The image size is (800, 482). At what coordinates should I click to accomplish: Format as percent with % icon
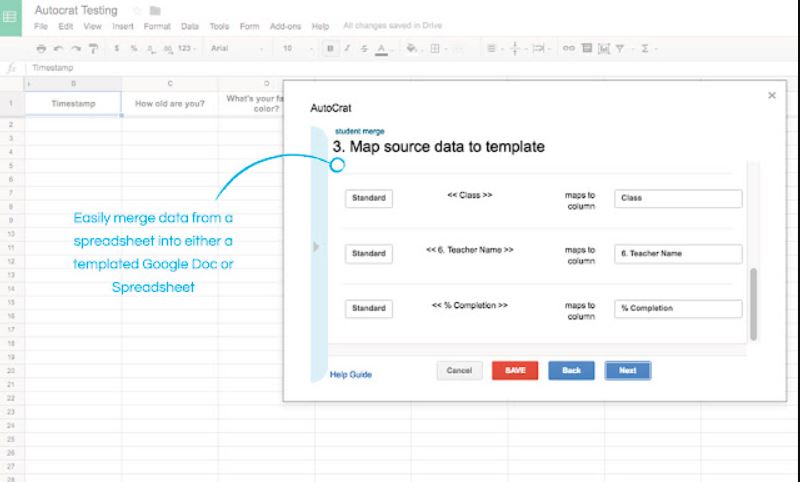coord(134,48)
